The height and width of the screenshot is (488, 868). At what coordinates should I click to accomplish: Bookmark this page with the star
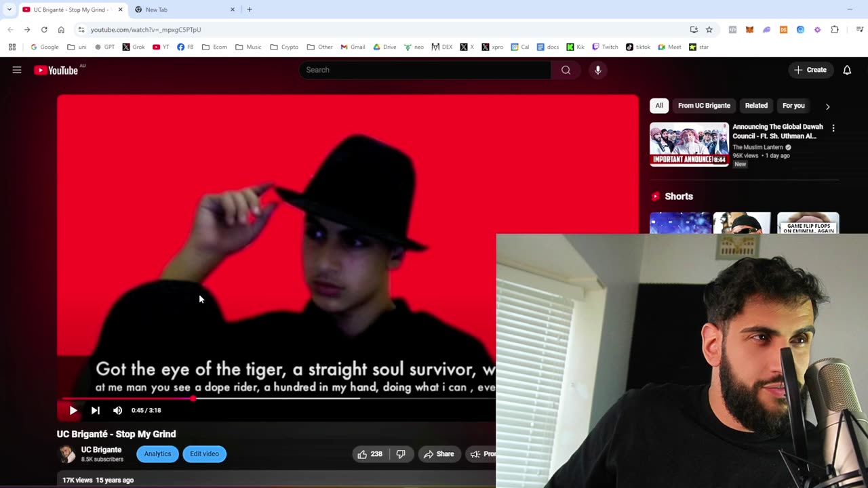click(x=709, y=30)
